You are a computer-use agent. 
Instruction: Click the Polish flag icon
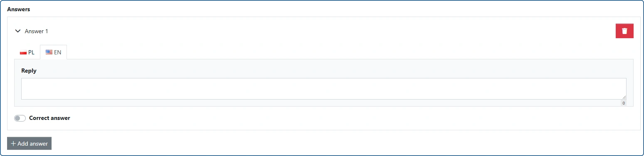point(23,53)
